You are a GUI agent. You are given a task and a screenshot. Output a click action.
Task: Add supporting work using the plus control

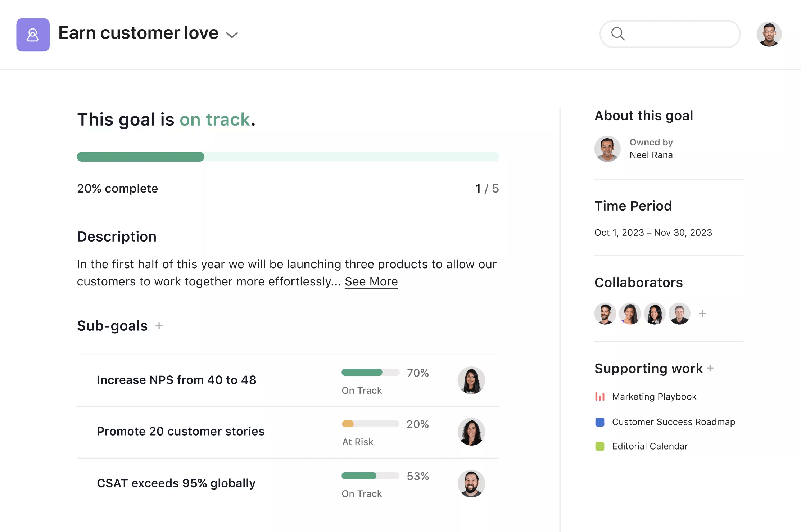pyautogui.click(x=711, y=368)
